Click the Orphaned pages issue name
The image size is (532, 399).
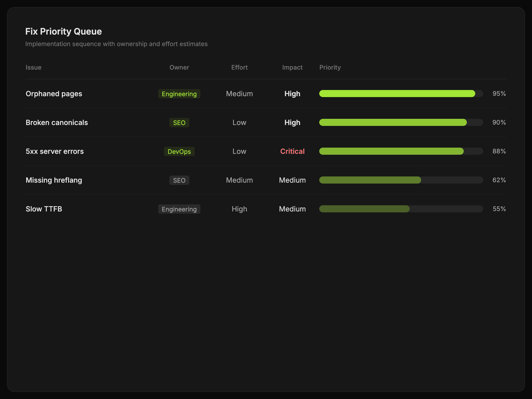click(x=54, y=94)
